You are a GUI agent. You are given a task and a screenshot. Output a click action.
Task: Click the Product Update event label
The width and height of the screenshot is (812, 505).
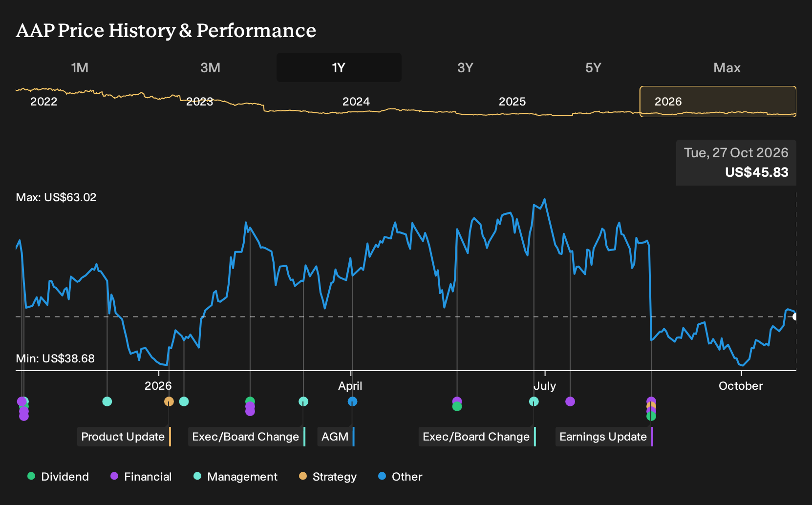(124, 437)
